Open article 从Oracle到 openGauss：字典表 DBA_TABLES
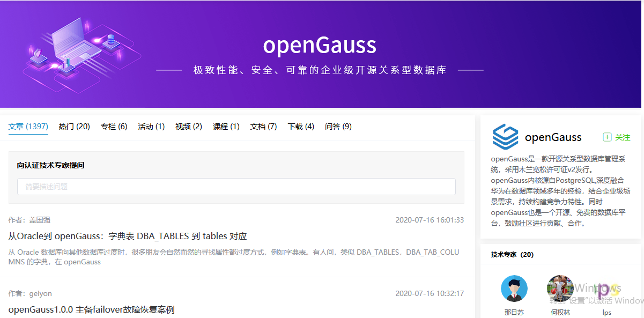Image resolution: width=644 pixels, height=318 pixels. (x=128, y=236)
